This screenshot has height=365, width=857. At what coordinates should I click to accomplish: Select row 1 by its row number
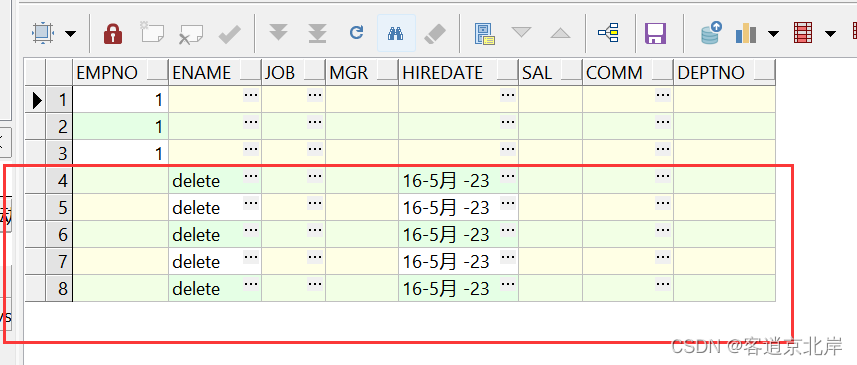(x=59, y=99)
